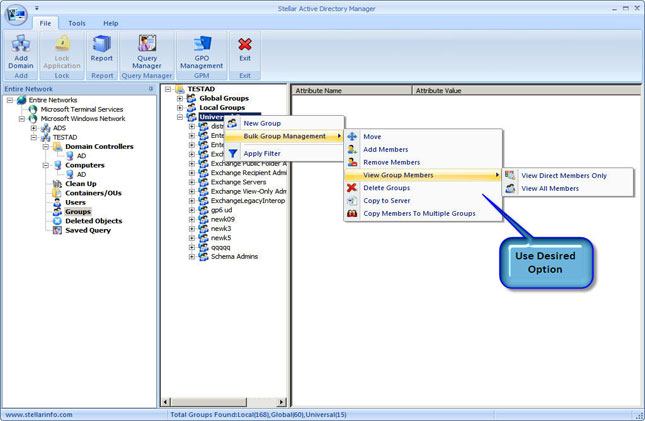
Task: Click the Entire Networks globe icon
Action: (x=21, y=100)
